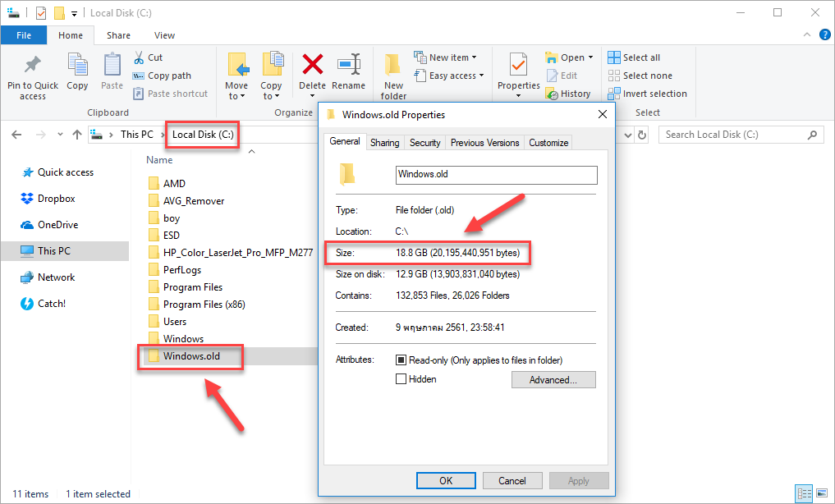Click Select all in the ribbon
Screen dimensions: 835x504
(634, 57)
